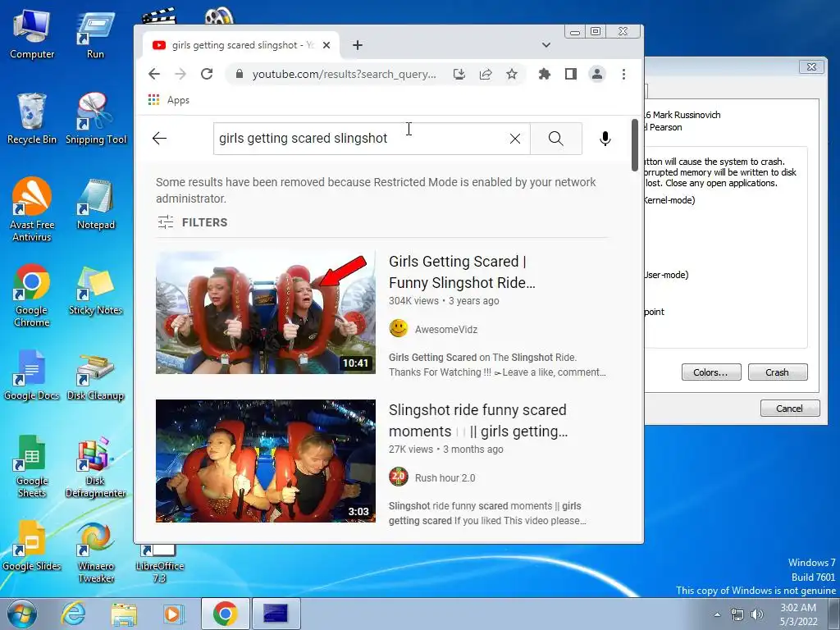The width and height of the screenshot is (840, 630).
Task: Close the YouTube search tab
Action: click(326, 46)
